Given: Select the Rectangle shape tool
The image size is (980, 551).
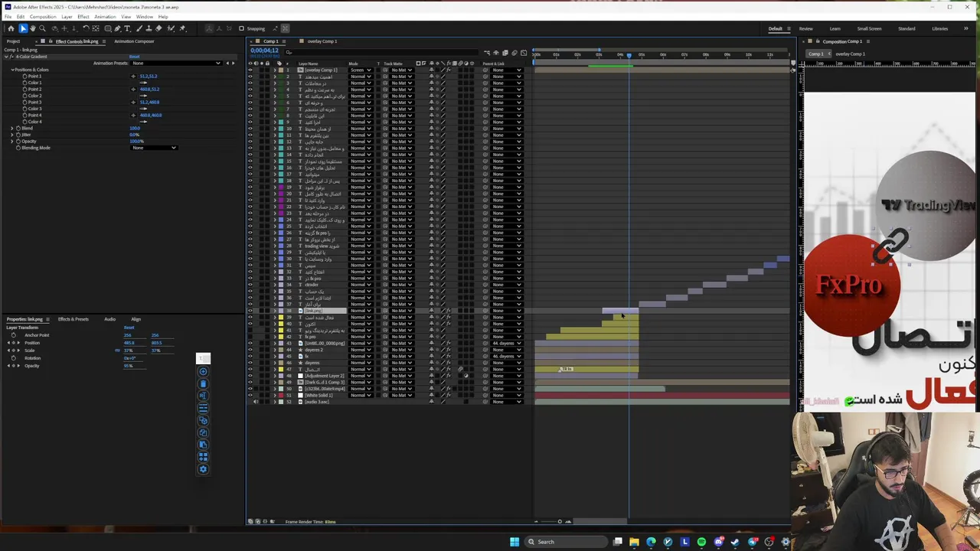Looking at the screenshot, I should pos(107,28).
